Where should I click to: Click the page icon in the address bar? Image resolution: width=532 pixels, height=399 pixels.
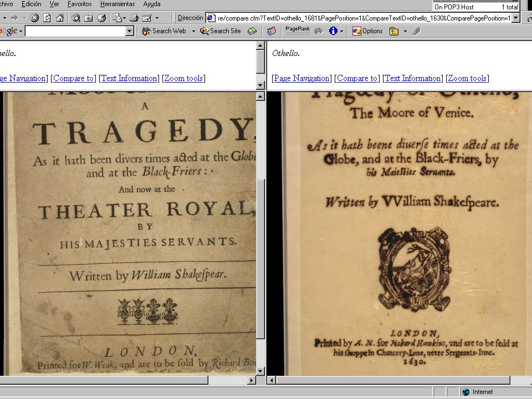point(211,18)
